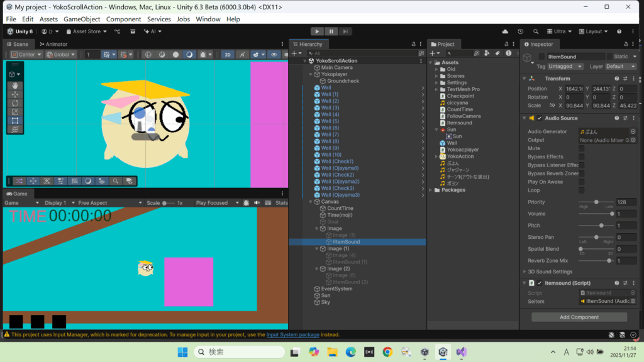The height and width of the screenshot is (362, 644).
Task: Click the Unity cloud status icon
Action: [504, 31]
